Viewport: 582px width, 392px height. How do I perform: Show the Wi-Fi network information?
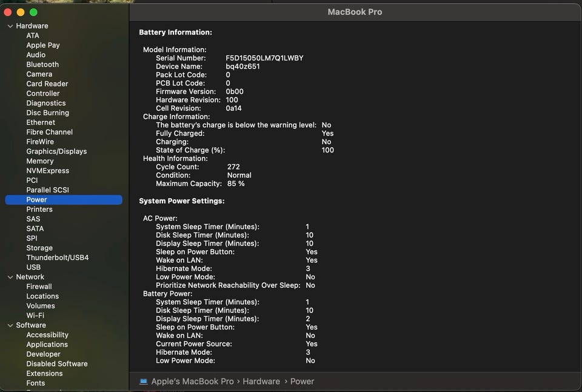coord(35,316)
